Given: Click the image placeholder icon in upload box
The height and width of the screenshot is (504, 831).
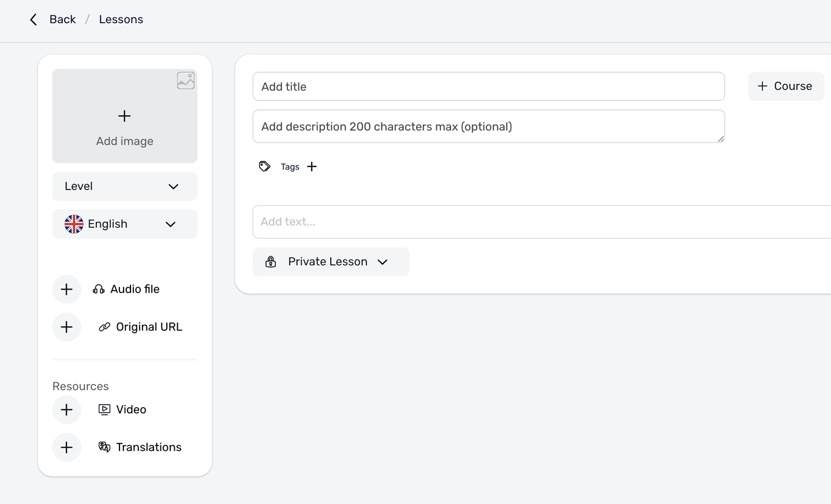Looking at the screenshot, I should pyautogui.click(x=185, y=81).
